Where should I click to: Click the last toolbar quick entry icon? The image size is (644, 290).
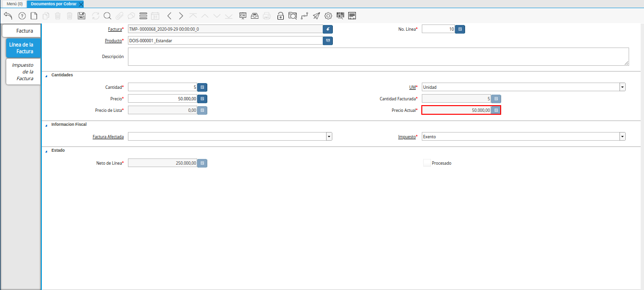[353, 16]
